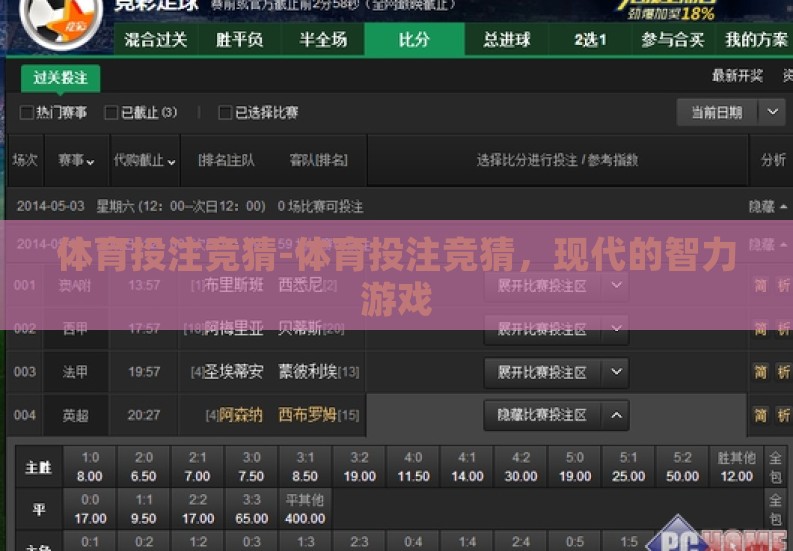Switch to 胜平负 tab
The height and width of the screenshot is (551, 793).
point(240,39)
